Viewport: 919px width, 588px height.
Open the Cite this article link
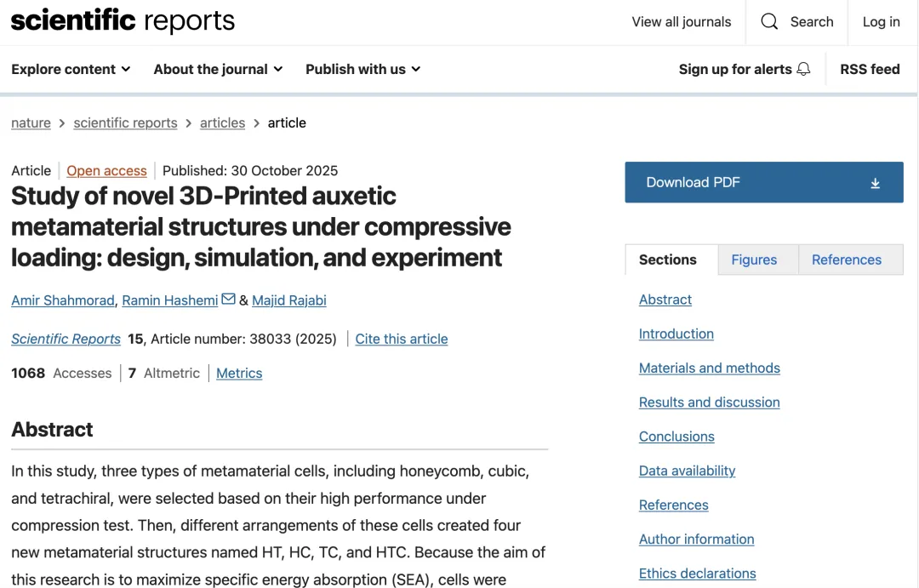tap(402, 339)
